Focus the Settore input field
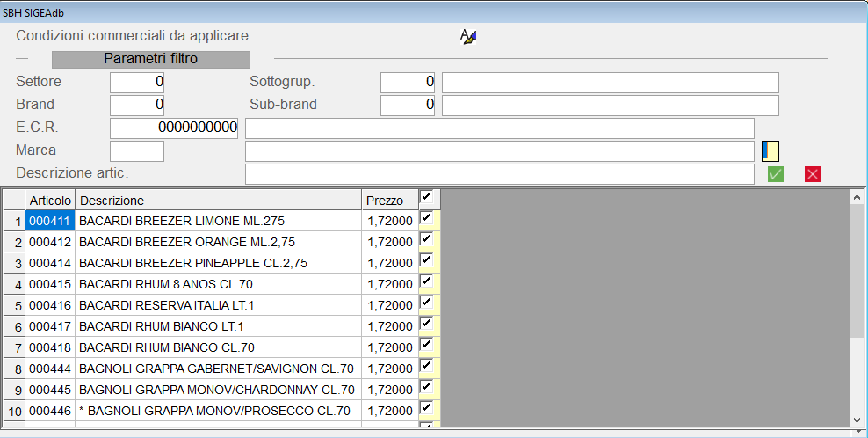This screenshot has height=438, width=868. click(137, 83)
